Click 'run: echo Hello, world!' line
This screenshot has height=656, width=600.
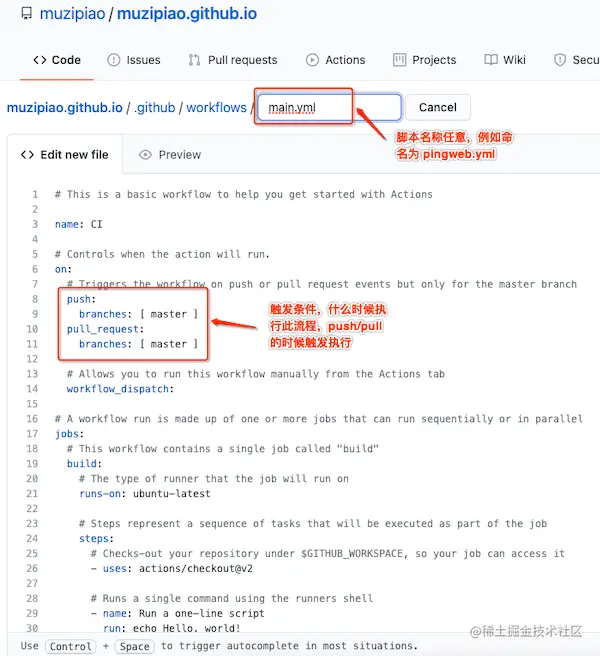172,628
